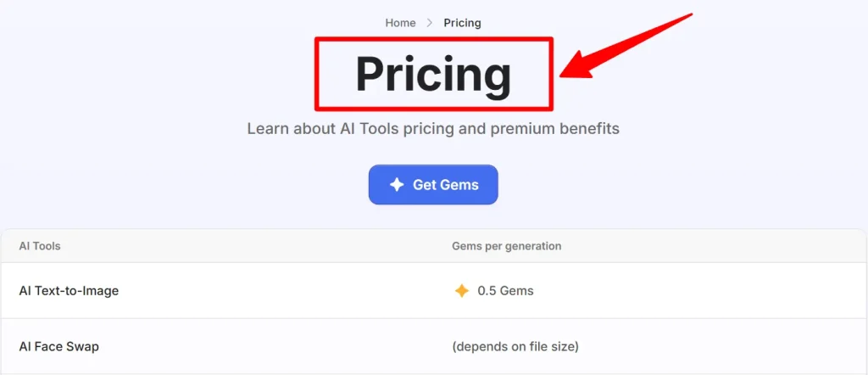Image resolution: width=868 pixels, height=375 pixels.
Task: Click the large Pricing heading
Action: (x=433, y=75)
